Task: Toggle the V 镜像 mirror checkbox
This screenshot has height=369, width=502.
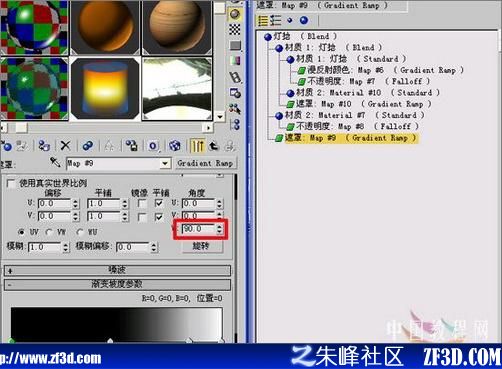Action: tap(142, 217)
